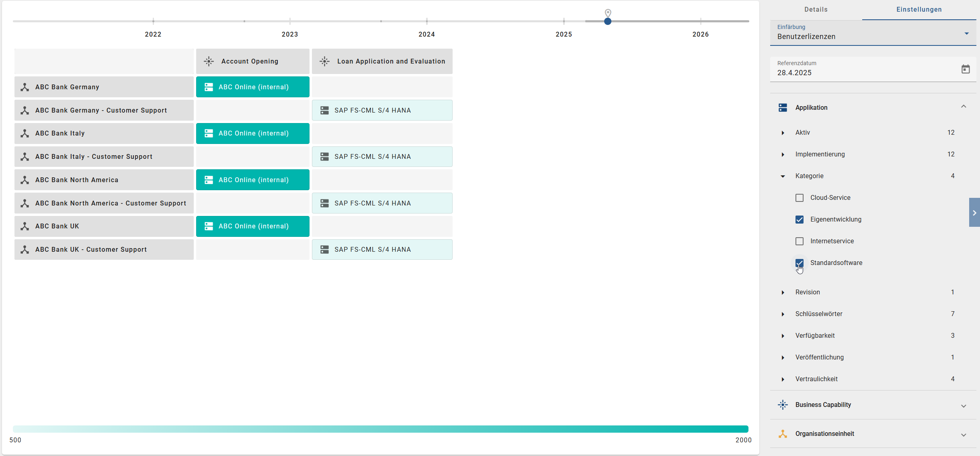Image resolution: width=980 pixels, height=456 pixels.
Task: Uncheck the Eigenentwicklung checkbox
Action: click(799, 220)
